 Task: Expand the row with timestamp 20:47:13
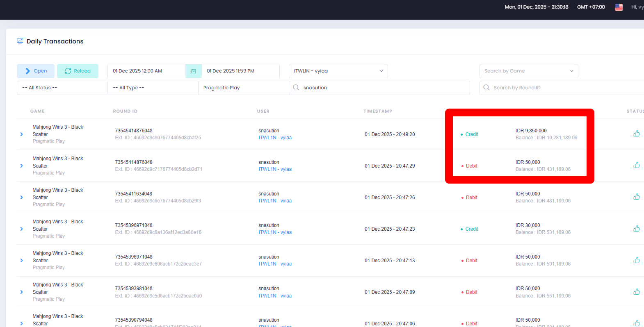22,261
